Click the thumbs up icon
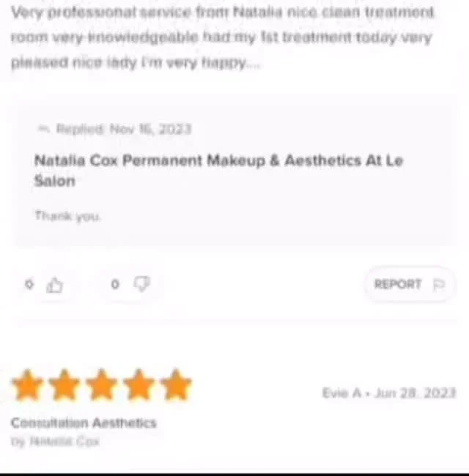The image size is (469, 476). tap(55, 285)
